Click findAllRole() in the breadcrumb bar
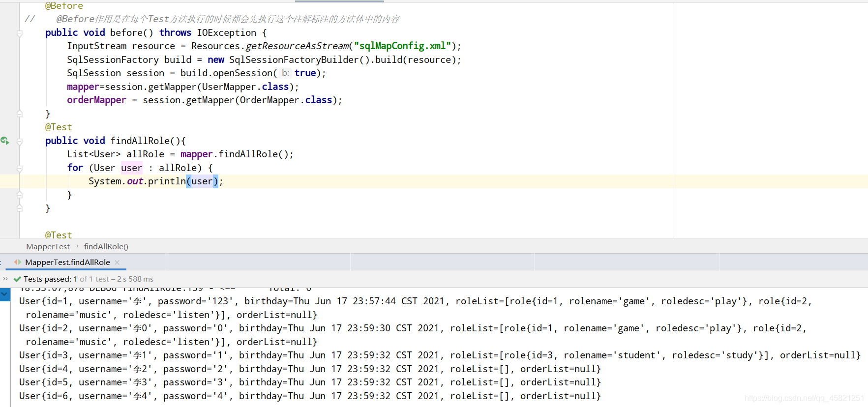 [x=106, y=247]
